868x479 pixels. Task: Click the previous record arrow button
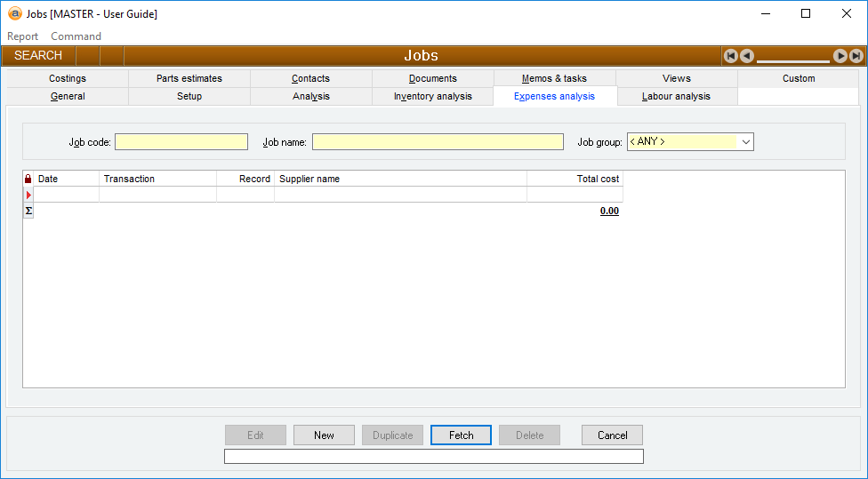(x=747, y=56)
